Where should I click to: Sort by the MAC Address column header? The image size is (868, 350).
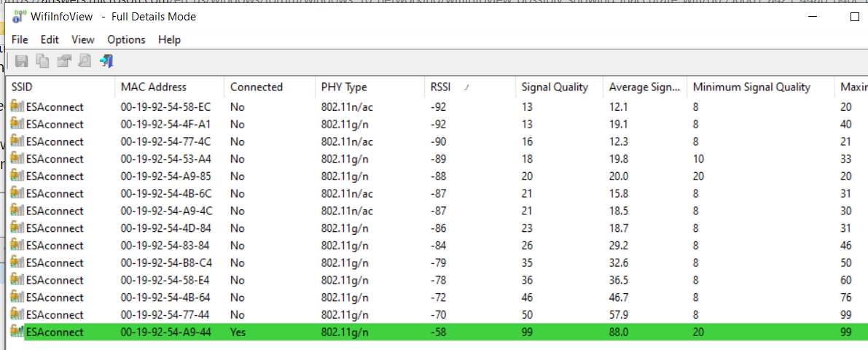(169, 87)
